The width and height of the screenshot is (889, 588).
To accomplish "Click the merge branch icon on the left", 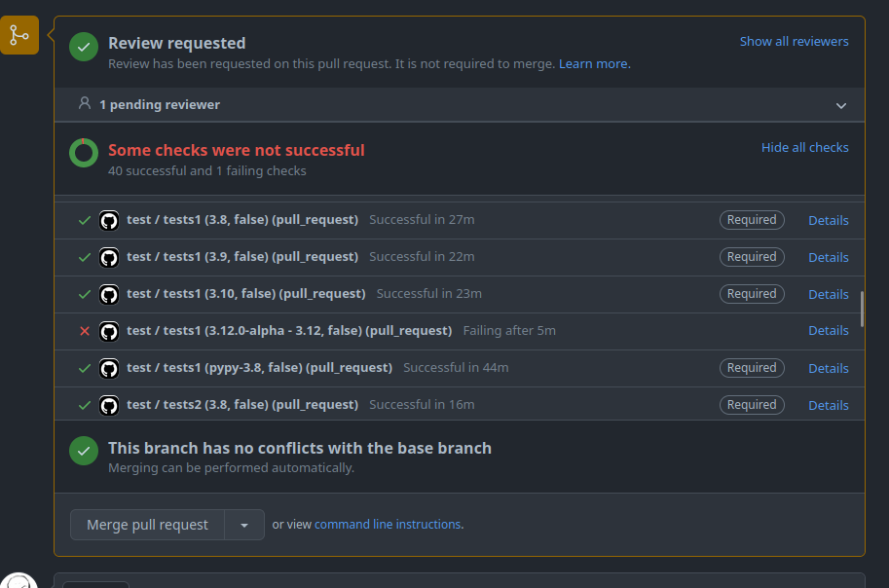I will coord(19,36).
